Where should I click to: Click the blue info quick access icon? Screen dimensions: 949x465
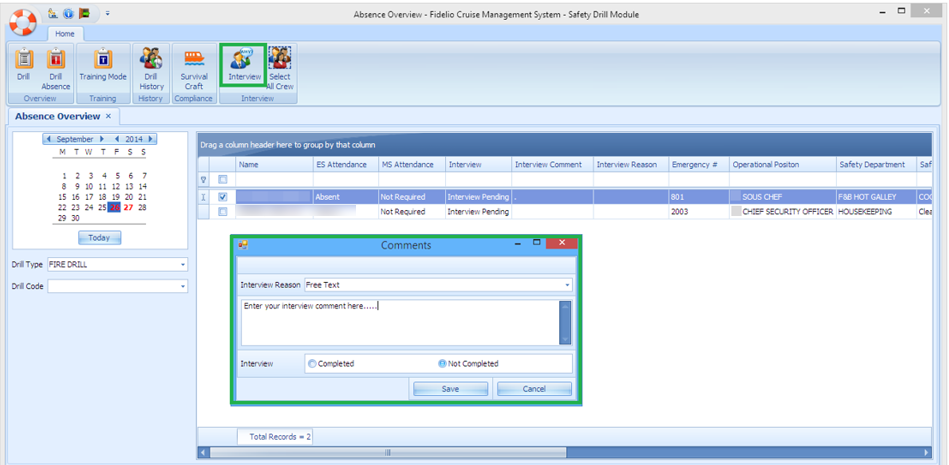point(68,13)
